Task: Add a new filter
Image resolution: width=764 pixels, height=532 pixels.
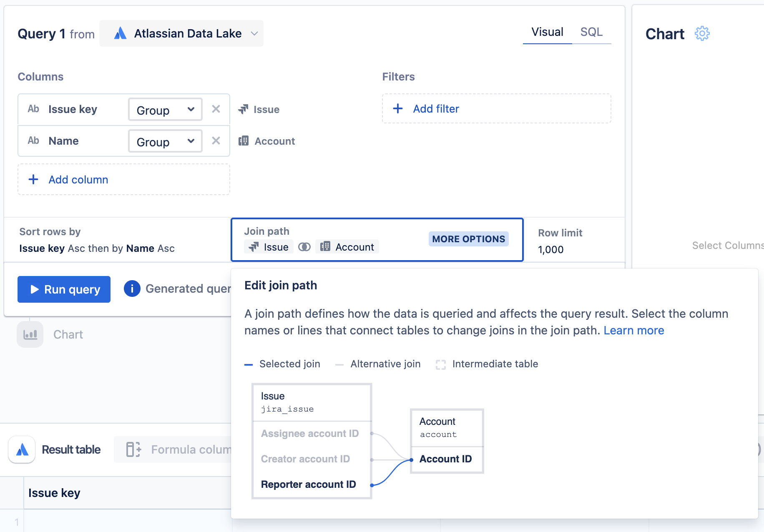Action: coord(497,109)
